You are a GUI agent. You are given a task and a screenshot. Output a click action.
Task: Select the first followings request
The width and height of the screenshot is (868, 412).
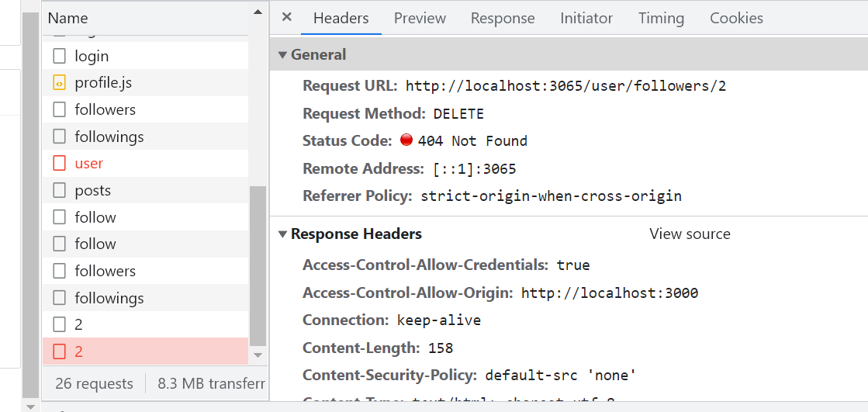pyautogui.click(x=109, y=137)
